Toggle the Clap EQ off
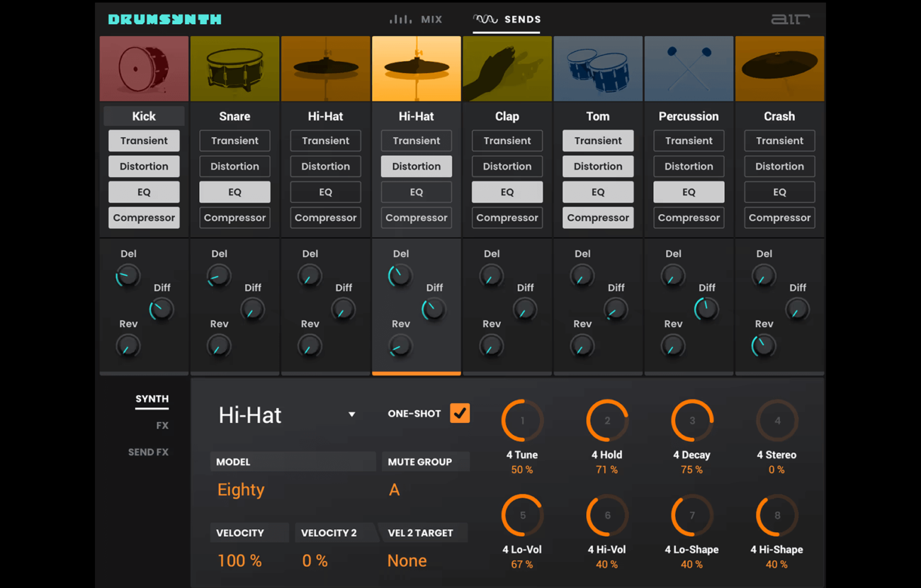Viewport: 921px width, 588px height. click(x=507, y=192)
